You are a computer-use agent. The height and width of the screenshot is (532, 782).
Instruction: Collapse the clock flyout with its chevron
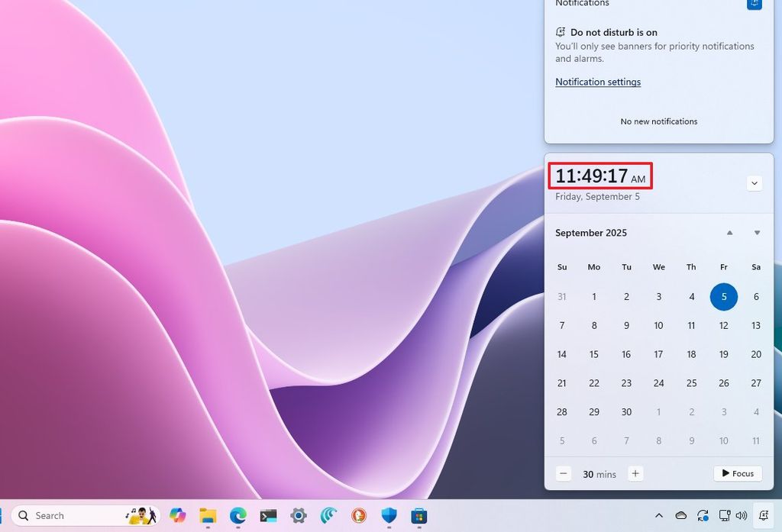(755, 183)
